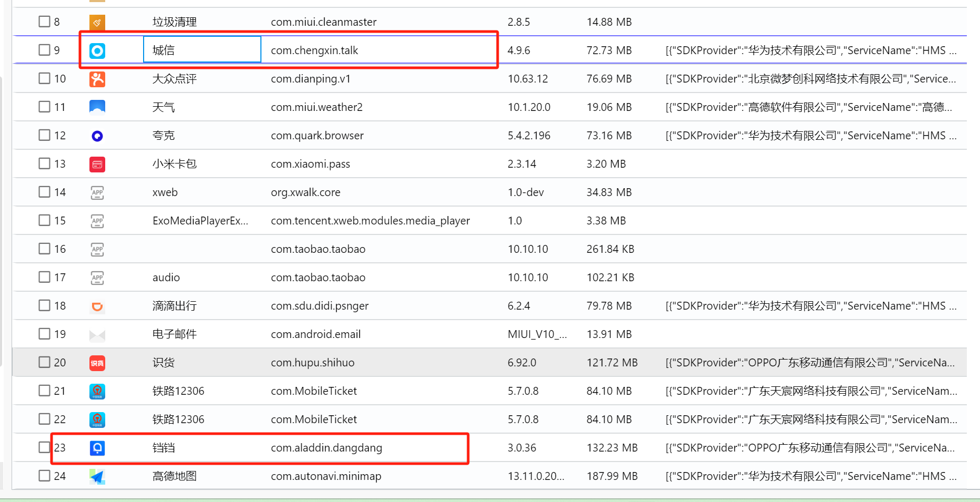The image size is (980, 502).
Task: Click com.tencent.xweb.modules.media_player cell
Action: (x=370, y=221)
